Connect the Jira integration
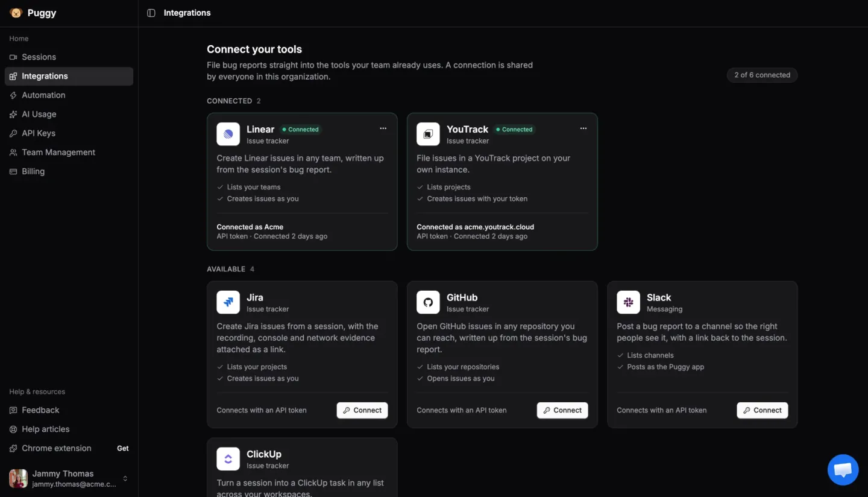The image size is (868, 497). pos(362,410)
